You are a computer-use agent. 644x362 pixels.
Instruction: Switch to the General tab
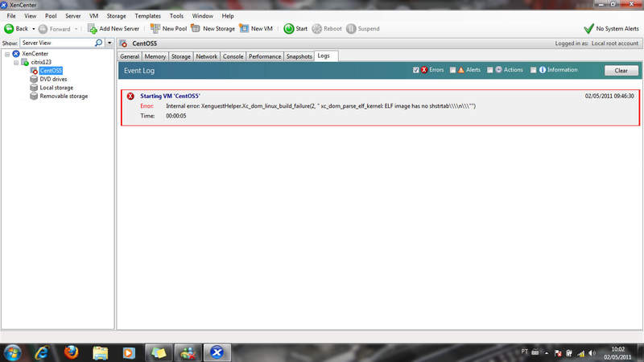pyautogui.click(x=130, y=56)
